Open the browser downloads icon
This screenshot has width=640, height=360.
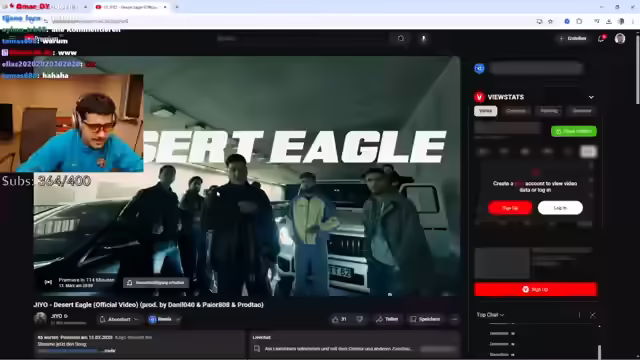pyautogui.click(x=609, y=21)
